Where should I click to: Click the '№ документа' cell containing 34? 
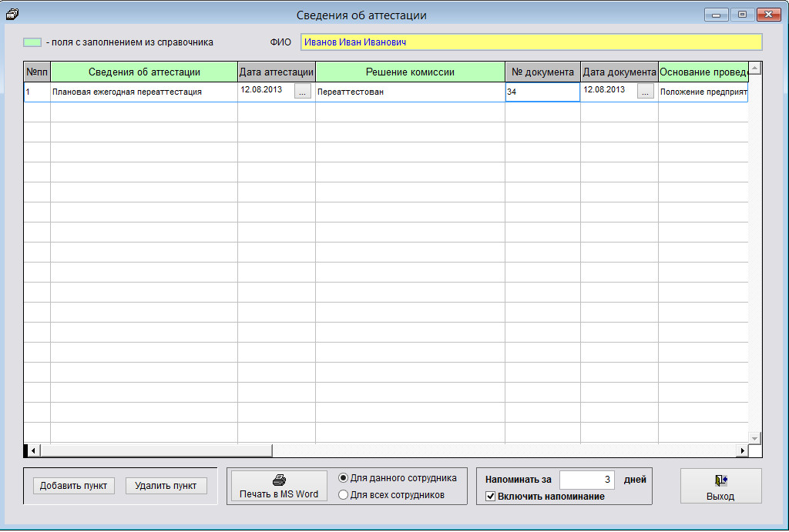pyautogui.click(x=542, y=92)
